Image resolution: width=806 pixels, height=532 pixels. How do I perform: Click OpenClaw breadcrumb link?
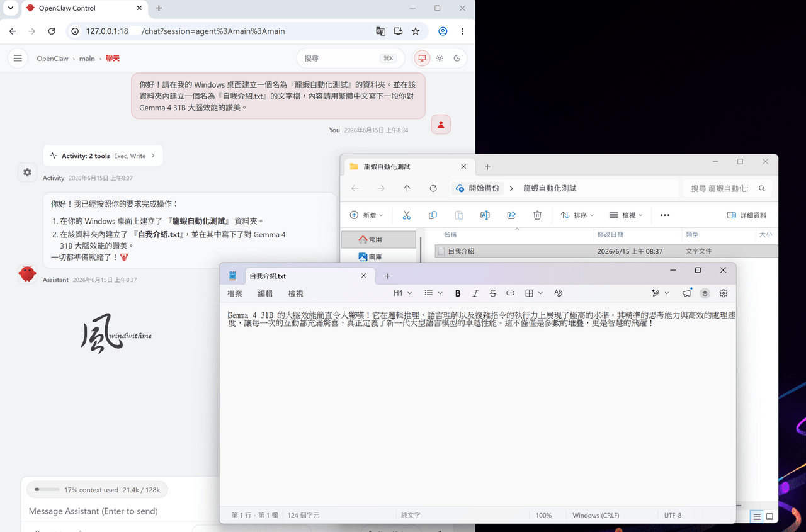tap(52, 59)
